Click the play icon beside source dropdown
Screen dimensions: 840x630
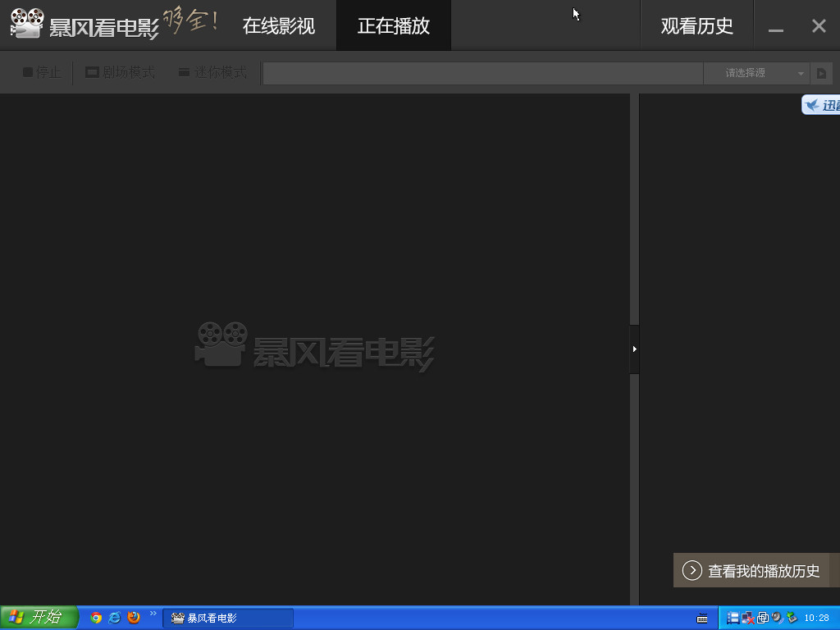pos(821,73)
